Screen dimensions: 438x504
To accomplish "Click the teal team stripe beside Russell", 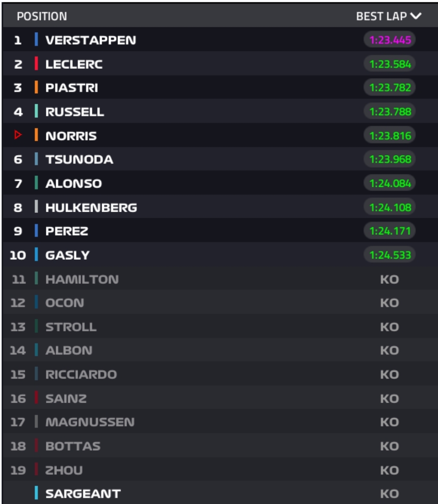I will click(x=36, y=111).
